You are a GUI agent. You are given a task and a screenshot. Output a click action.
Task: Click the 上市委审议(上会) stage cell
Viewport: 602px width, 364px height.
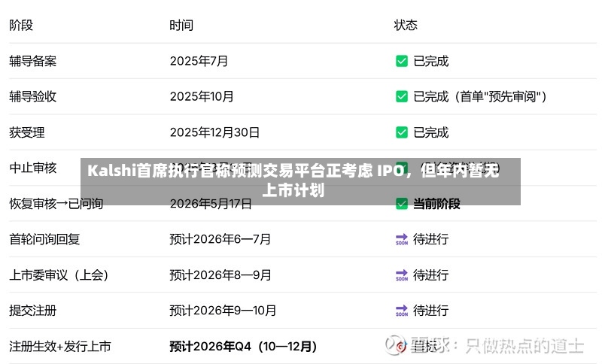[59, 275]
